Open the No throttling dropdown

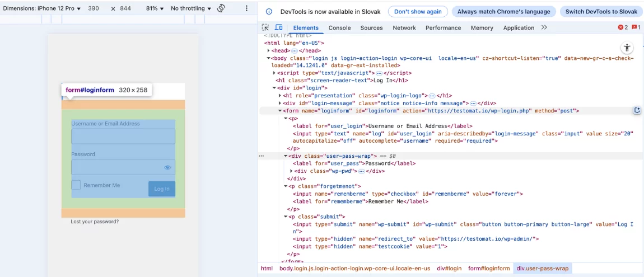(x=191, y=8)
